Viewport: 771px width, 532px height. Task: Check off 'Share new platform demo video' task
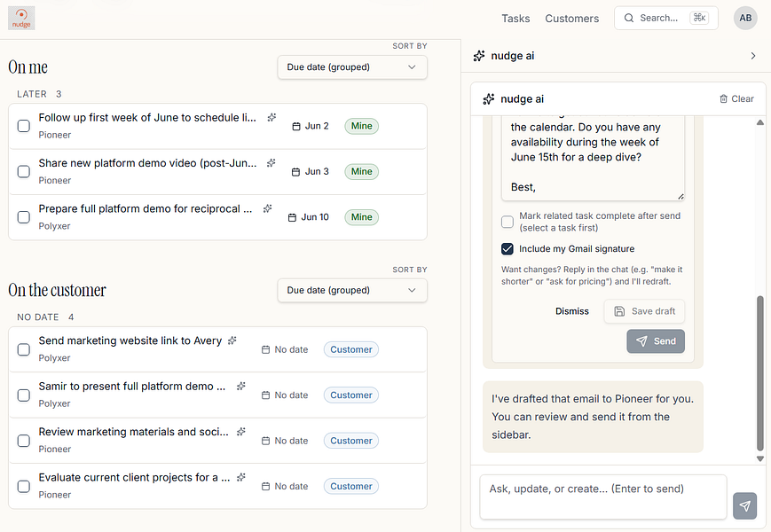point(24,171)
